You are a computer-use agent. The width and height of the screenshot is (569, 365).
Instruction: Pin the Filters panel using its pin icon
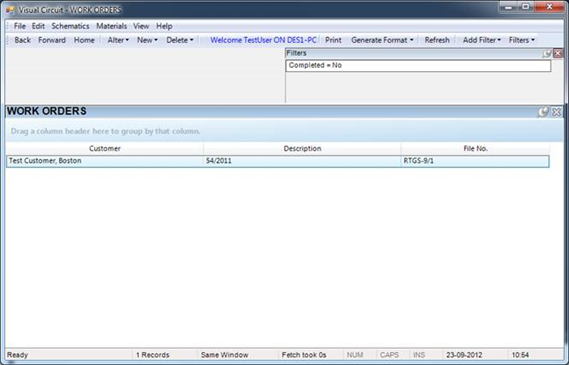click(x=547, y=54)
